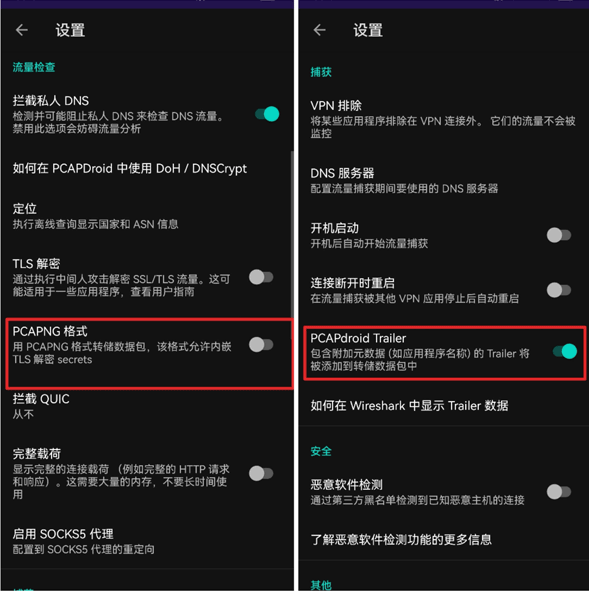This screenshot has height=591, width=589.
Task: Tap the 流量检查 section header
Action: (34, 67)
